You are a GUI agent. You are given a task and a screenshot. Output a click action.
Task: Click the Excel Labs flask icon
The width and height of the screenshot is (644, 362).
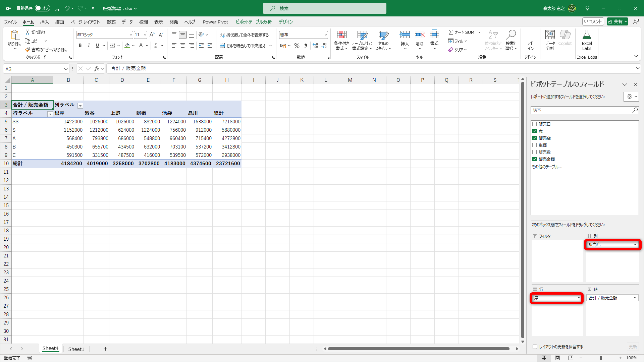[587, 35]
